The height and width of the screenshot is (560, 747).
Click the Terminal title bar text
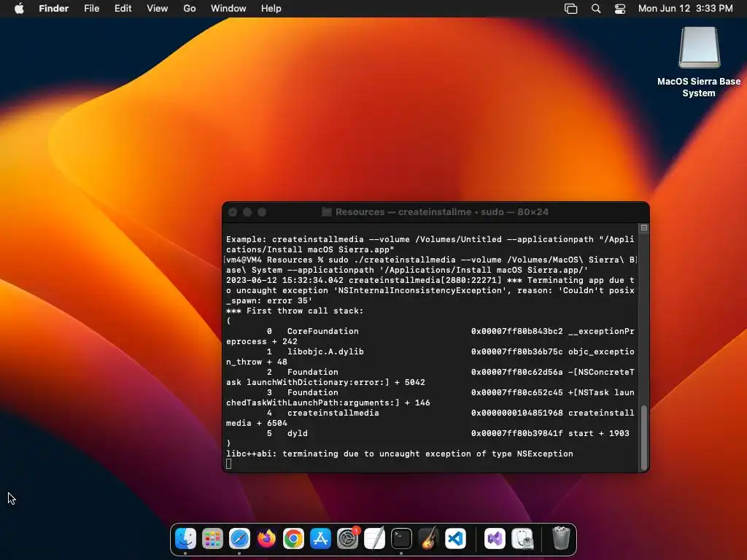pyautogui.click(x=442, y=212)
